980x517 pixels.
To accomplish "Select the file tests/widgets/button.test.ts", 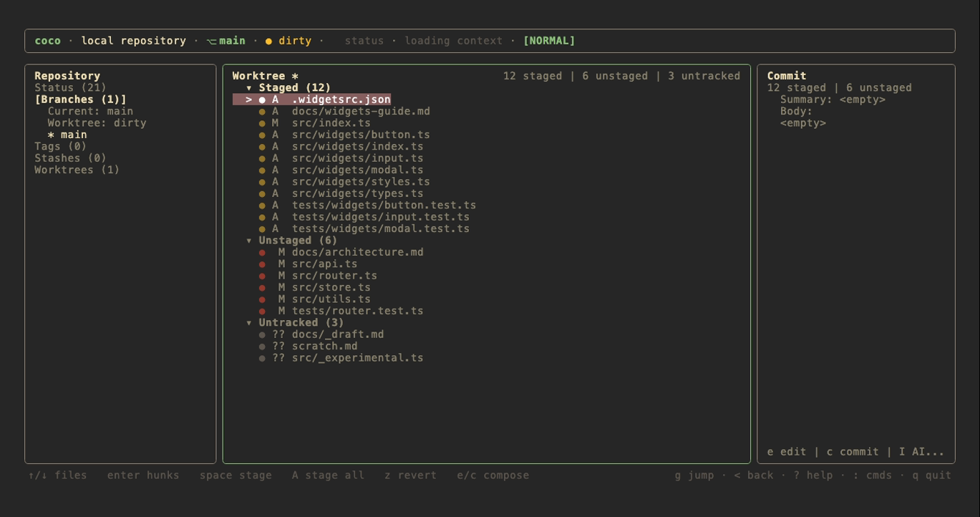I will (384, 206).
